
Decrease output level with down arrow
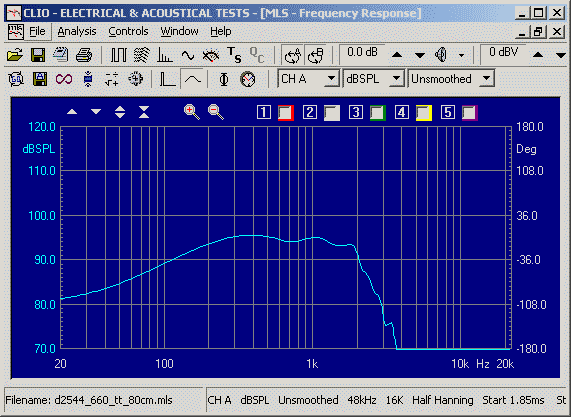(x=420, y=55)
